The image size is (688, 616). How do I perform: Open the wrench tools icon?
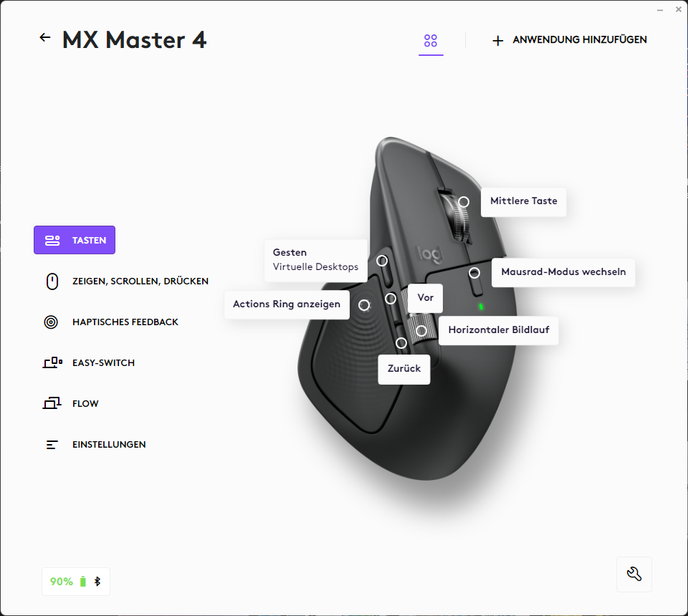click(634, 574)
